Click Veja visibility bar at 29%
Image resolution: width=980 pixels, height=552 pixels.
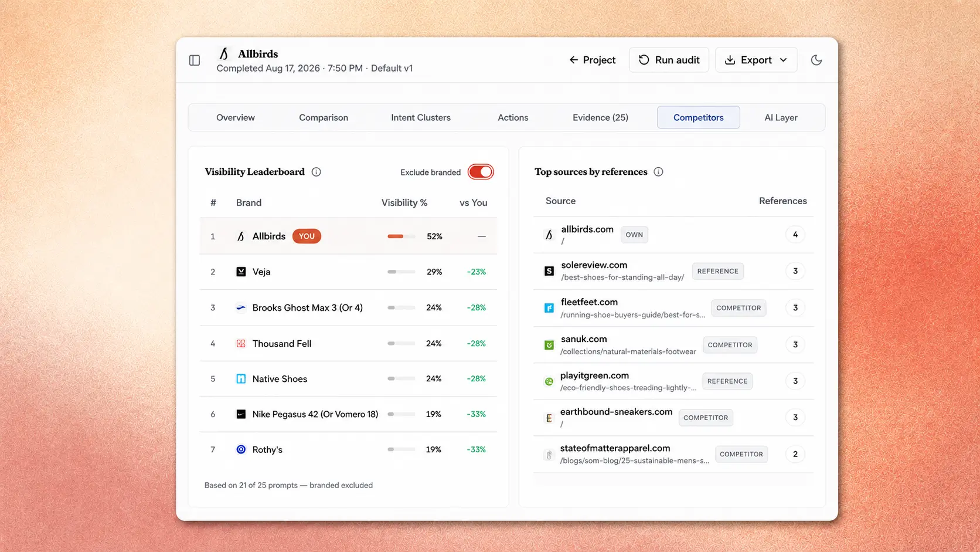point(401,272)
